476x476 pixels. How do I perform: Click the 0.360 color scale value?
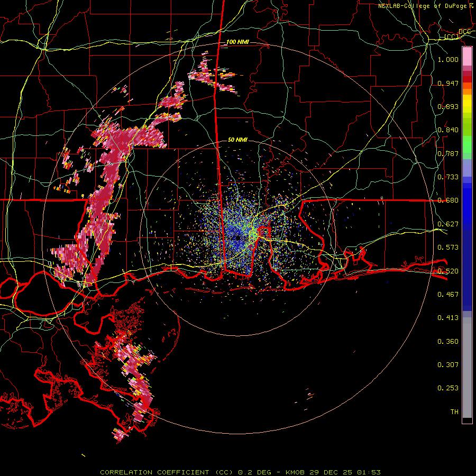coord(448,342)
